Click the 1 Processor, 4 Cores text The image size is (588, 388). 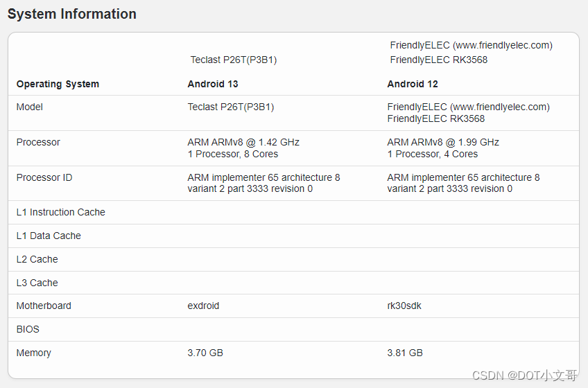[433, 154]
